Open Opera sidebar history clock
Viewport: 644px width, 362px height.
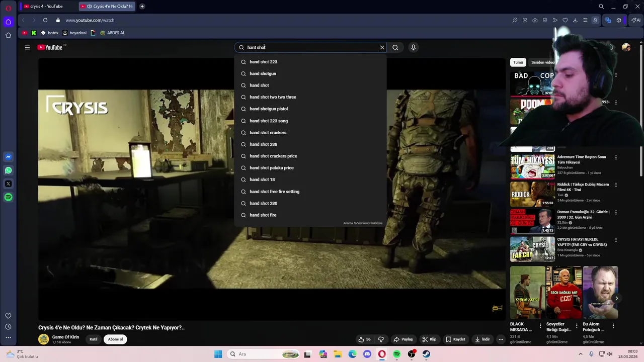pyautogui.click(x=8, y=327)
